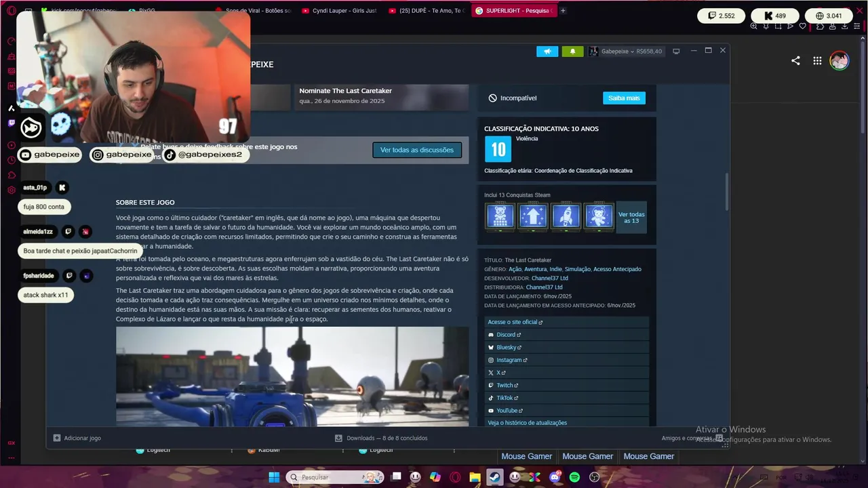Open browser downloads arrow icon
Image resolution: width=868 pixels, height=488 pixels.
[845, 26]
